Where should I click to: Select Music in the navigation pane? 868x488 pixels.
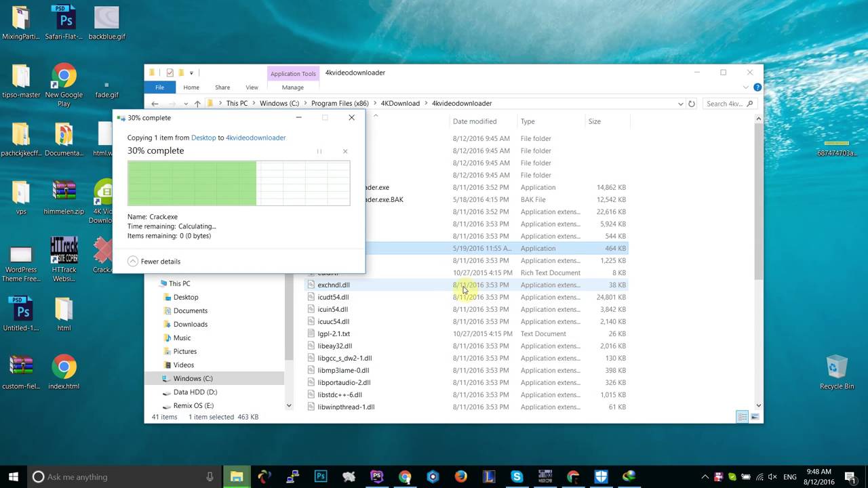pyautogui.click(x=182, y=338)
